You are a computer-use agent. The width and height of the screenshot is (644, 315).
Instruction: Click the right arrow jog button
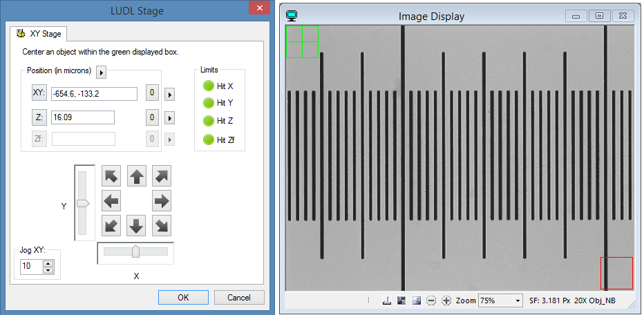161,201
